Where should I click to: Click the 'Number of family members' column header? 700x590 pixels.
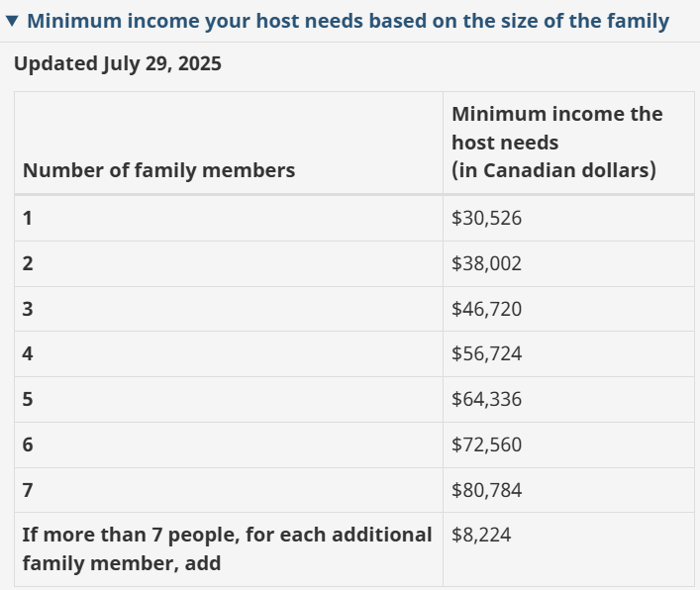click(x=158, y=170)
